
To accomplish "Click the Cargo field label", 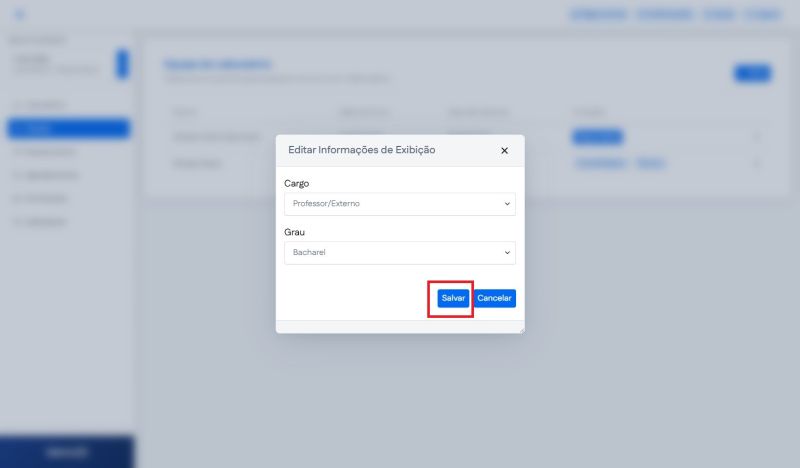I will 297,184.
